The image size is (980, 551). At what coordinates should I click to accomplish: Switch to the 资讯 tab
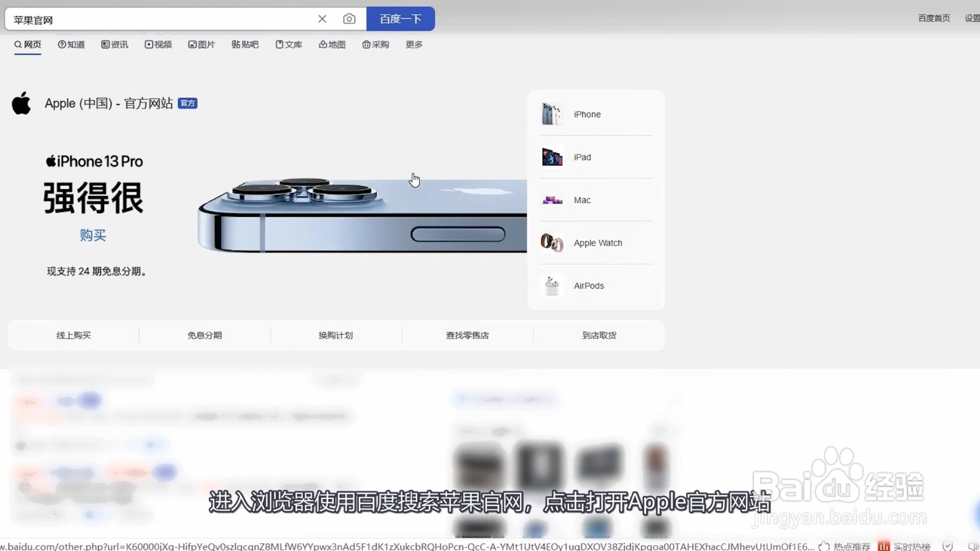point(115,45)
